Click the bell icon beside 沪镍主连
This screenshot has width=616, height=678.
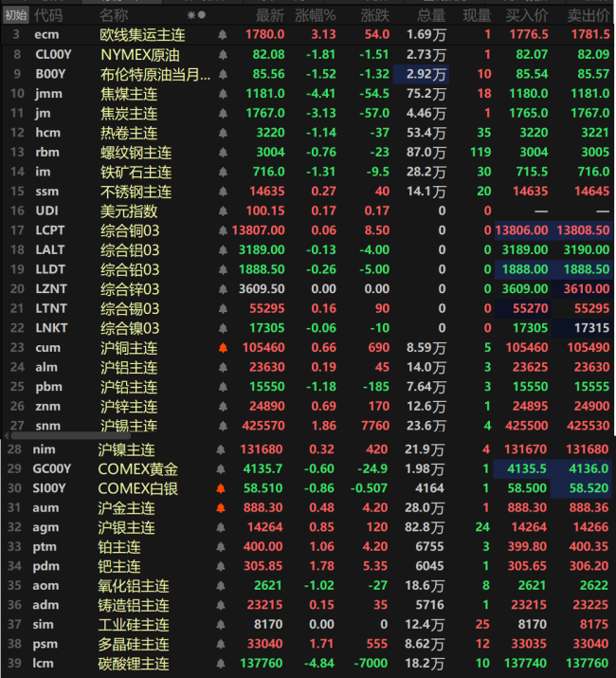221,449
